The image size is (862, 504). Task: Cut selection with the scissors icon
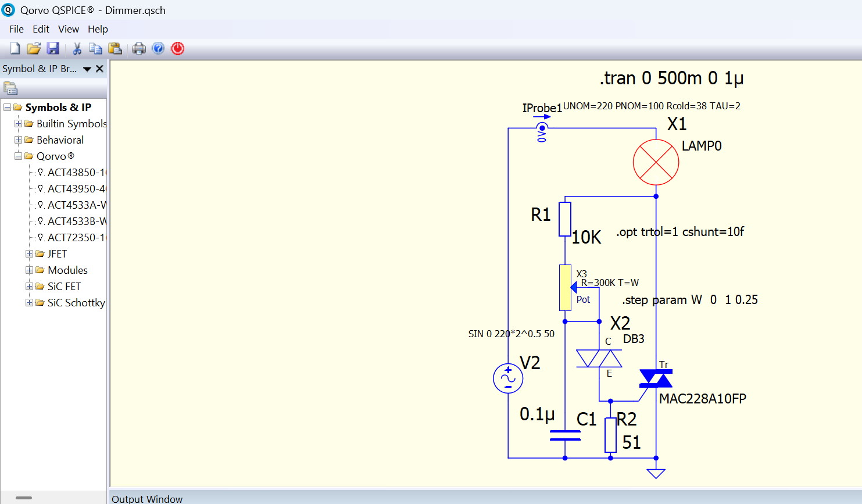77,48
